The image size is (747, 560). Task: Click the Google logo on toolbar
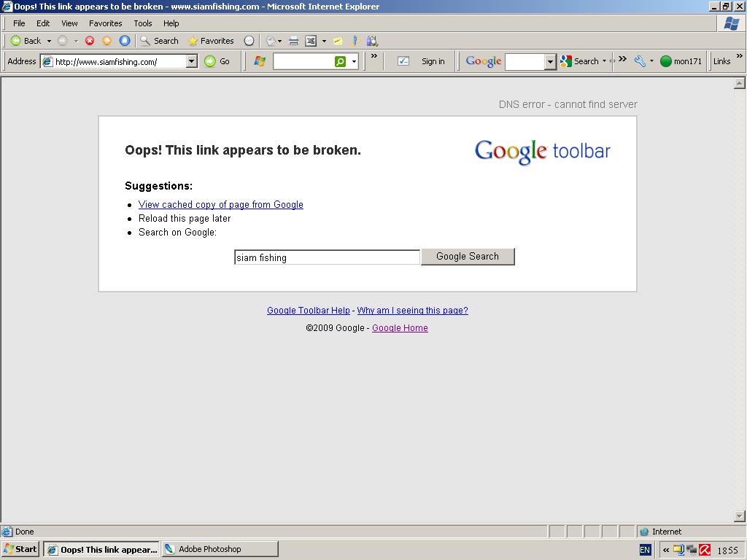coord(483,61)
